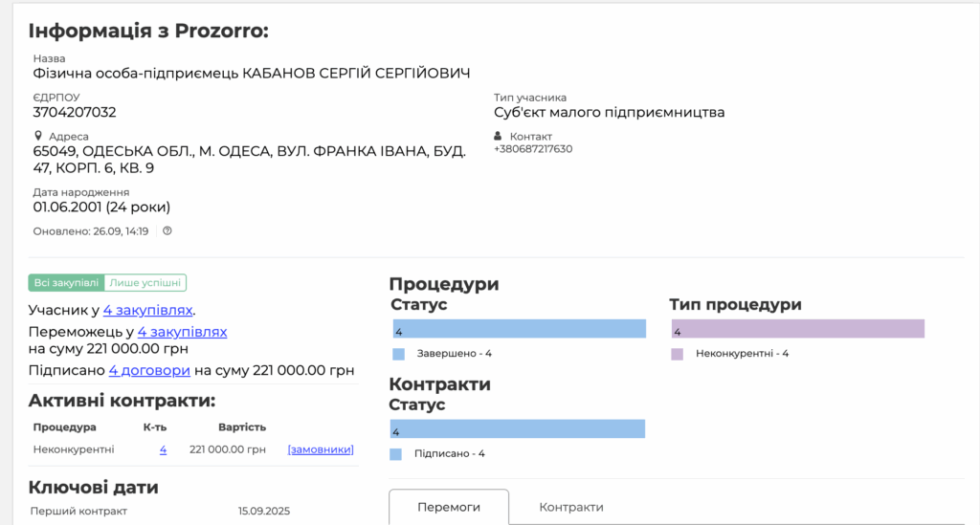Click the purple procedure type bar
Screen dimensions: 980x525
coord(798,330)
